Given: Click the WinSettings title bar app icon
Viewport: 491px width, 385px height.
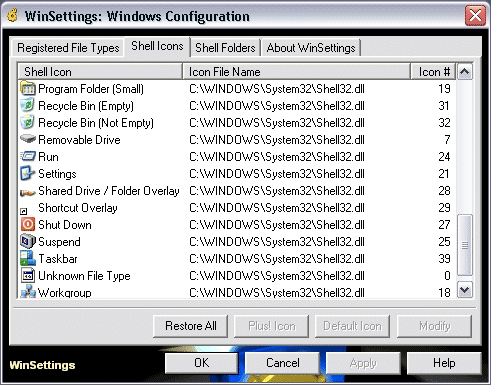Looking at the screenshot, I should point(13,16).
